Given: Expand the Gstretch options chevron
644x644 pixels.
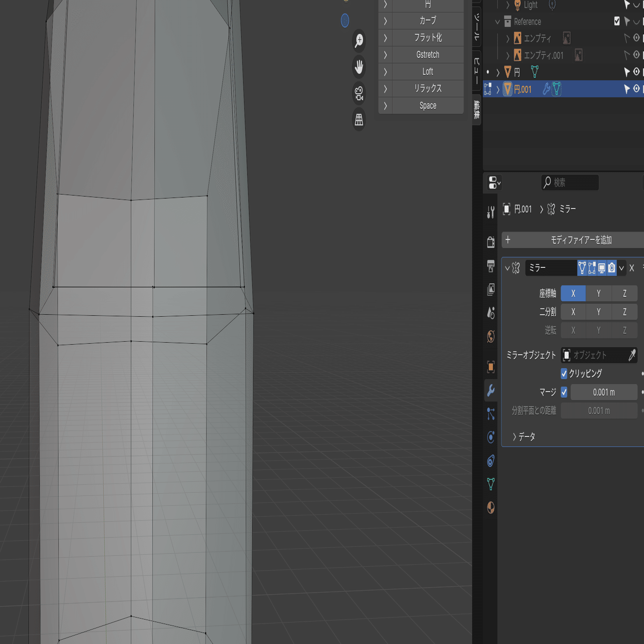Looking at the screenshot, I should (x=386, y=55).
